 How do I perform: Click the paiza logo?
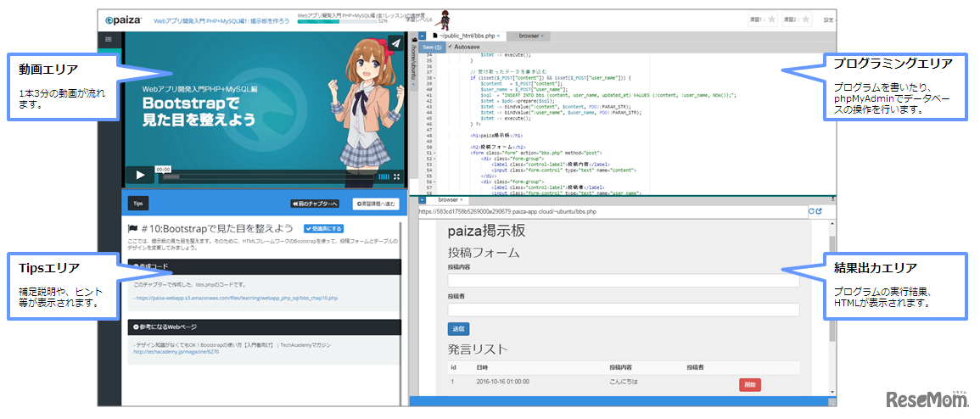coord(124,20)
